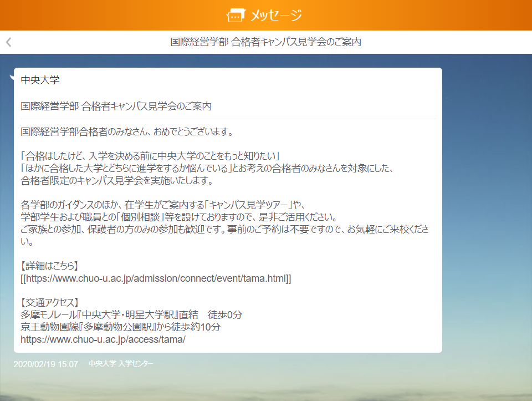Select the sender name 中央大学 in the message

point(40,80)
